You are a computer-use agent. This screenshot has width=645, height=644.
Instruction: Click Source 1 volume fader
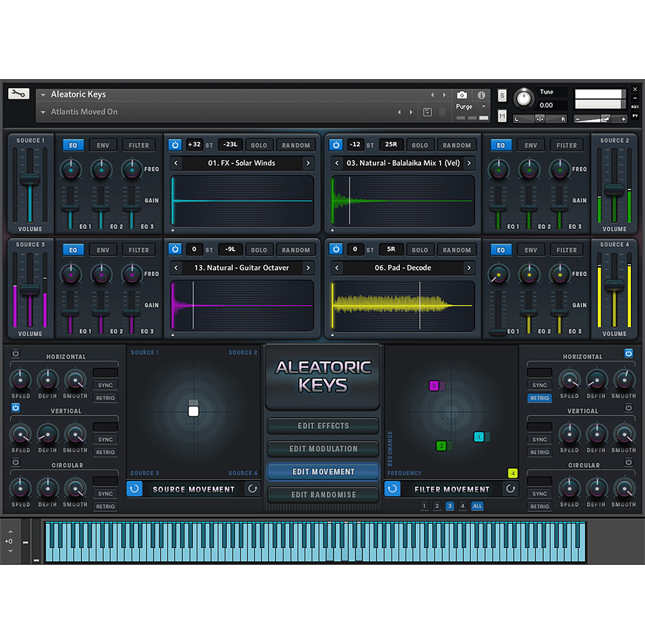tap(30, 179)
